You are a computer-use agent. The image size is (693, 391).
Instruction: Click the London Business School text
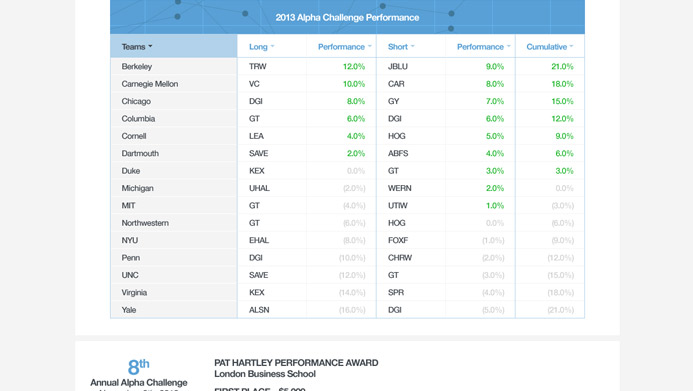pyautogui.click(x=265, y=374)
